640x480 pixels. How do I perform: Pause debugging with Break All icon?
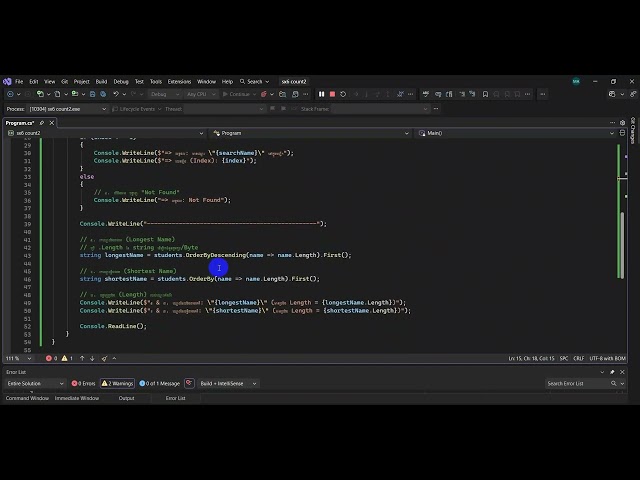322,94
